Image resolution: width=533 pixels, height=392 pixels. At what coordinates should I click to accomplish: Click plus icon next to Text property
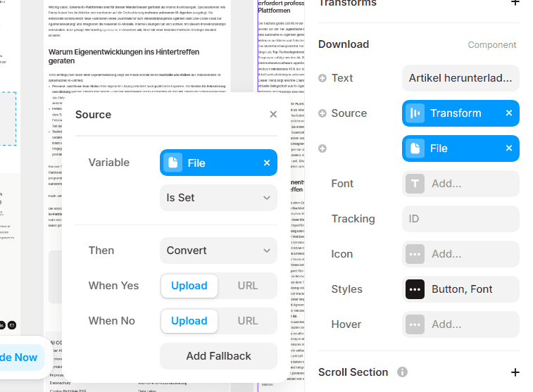point(322,78)
